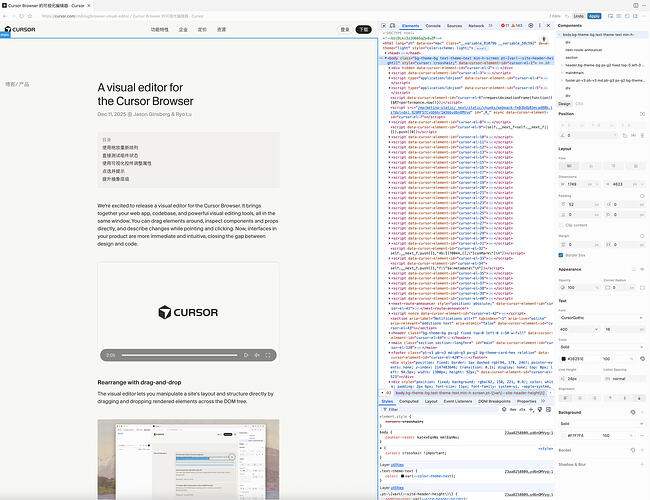Switch to the Console tab
This screenshot has width=650, height=500.
click(x=433, y=26)
